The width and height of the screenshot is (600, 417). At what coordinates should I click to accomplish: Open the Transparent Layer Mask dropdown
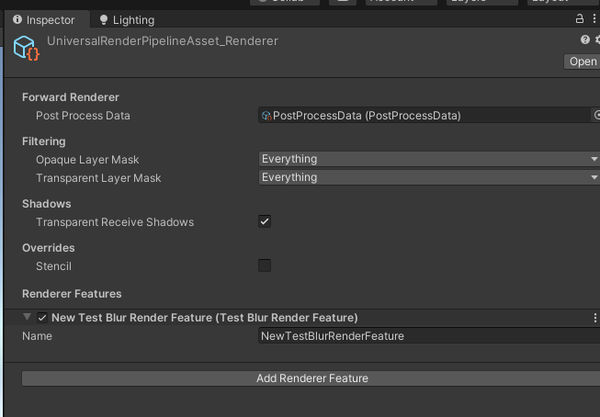428,178
